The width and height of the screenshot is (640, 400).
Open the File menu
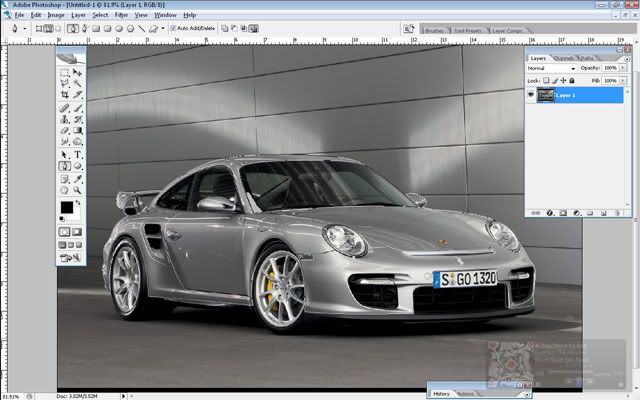pos(20,15)
